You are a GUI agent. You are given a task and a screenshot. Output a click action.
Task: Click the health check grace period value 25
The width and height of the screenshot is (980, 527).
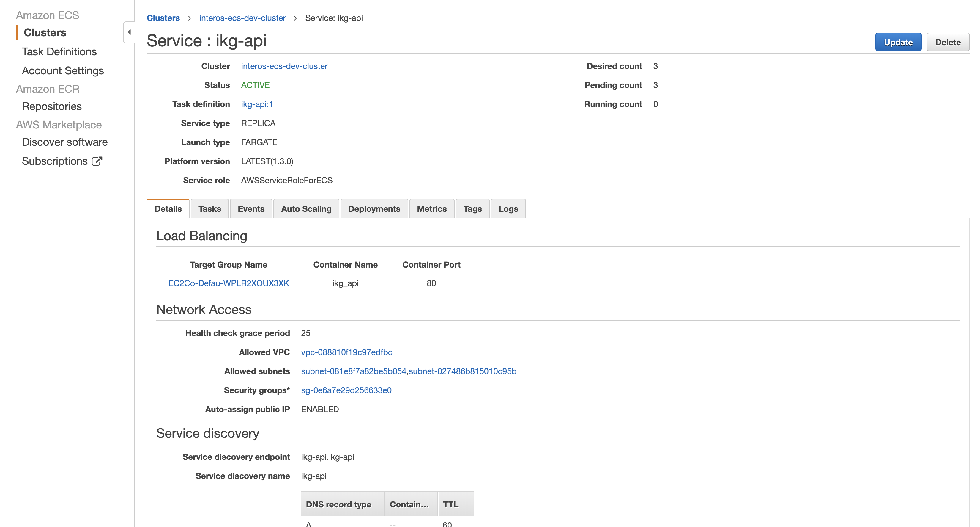pos(305,333)
